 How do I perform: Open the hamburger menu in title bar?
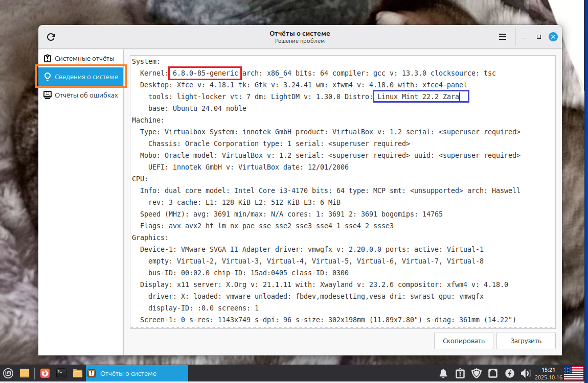[503, 37]
